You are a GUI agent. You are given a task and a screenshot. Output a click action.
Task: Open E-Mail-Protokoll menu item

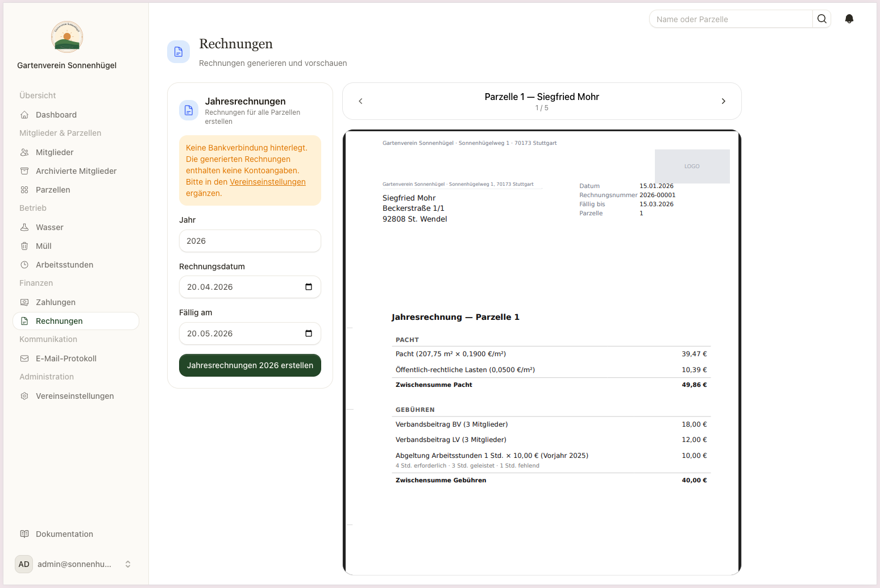[76, 358]
